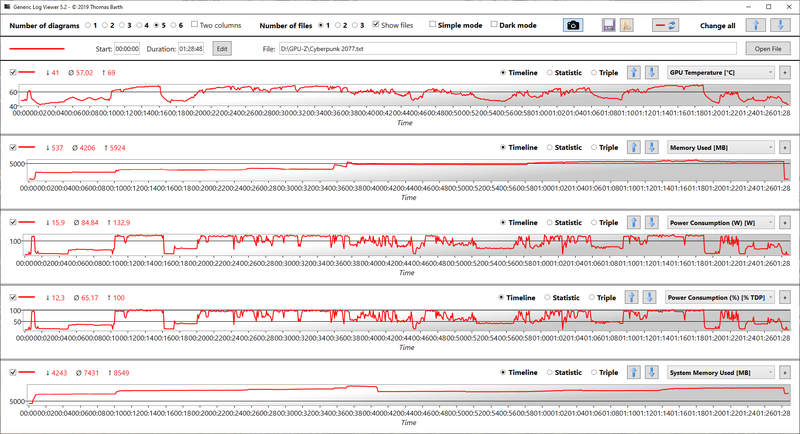Move Power Consumption (W) diagram down
Image resolution: width=800 pixels, height=434 pixels.
651,222
